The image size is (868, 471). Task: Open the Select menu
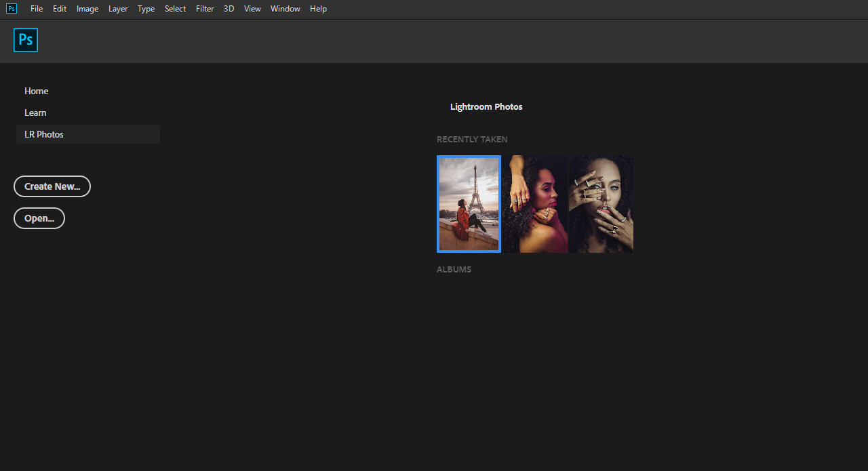coord(175,9)
